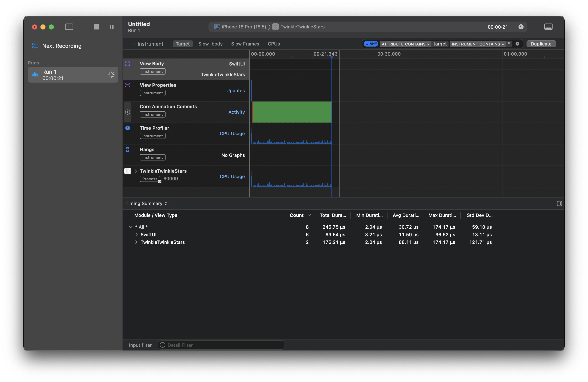The height and width of the screenshot is (382, 588).
Task: Pause the current trace recording
Action: 112,27
